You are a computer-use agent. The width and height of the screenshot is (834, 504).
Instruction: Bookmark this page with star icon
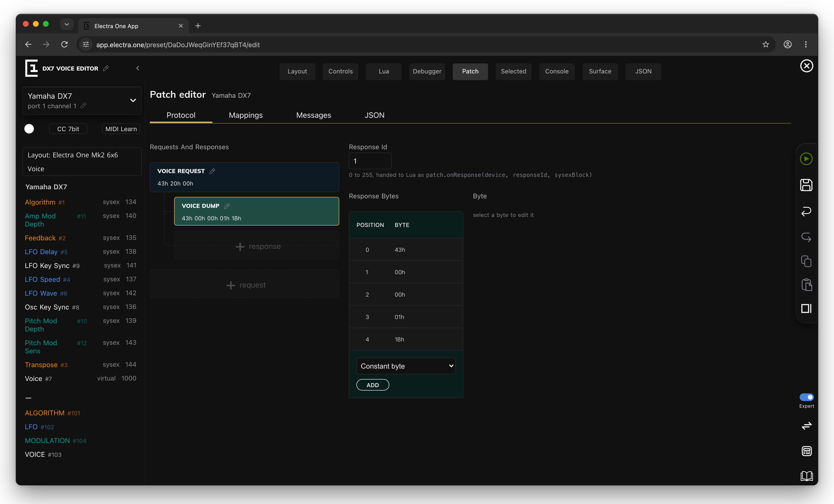(766, 44)
